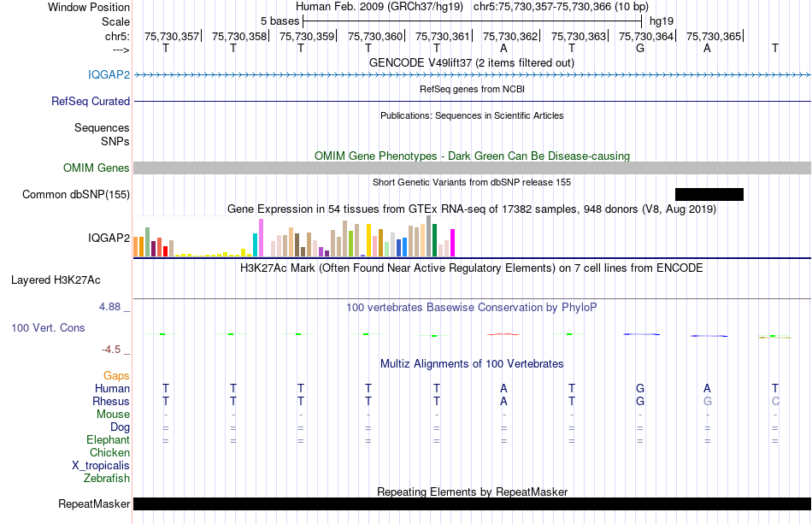Click Gene Expression in 54 tissues title

coord(472,209)
